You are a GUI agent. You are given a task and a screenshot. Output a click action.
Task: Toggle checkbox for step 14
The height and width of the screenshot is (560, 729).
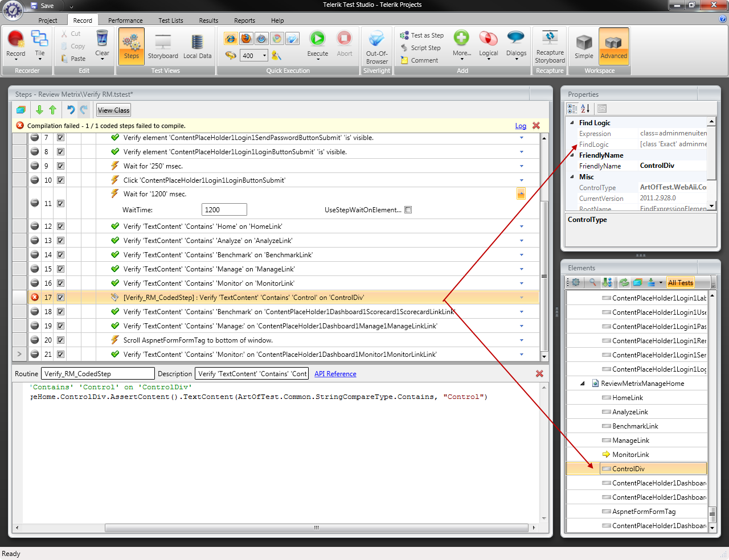(x=60, y=255)
